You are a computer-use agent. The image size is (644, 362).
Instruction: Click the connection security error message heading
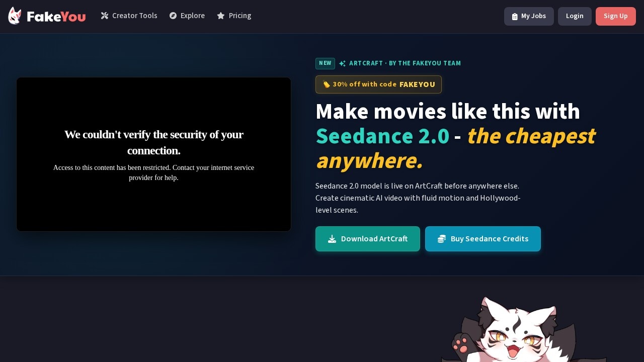[x=153, y=142]
